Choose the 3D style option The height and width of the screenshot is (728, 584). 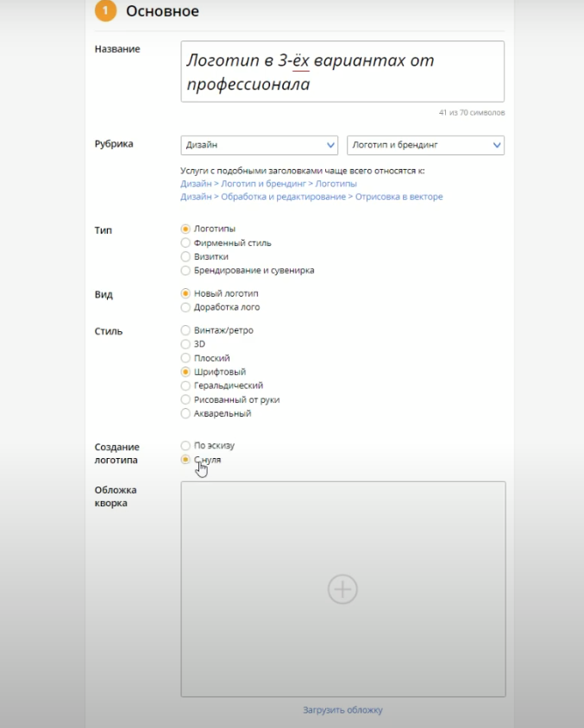click(185, 344)
